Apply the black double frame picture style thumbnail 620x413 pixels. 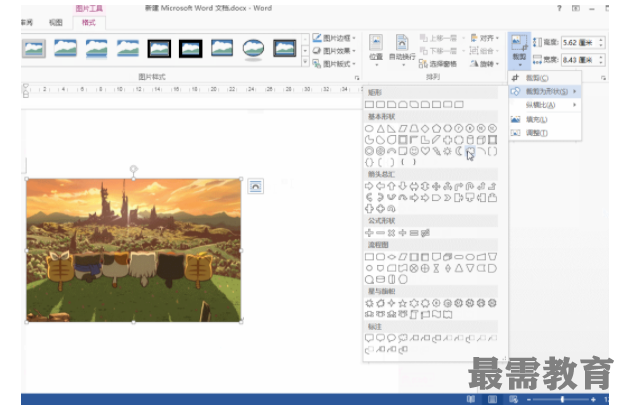(159, 49)
